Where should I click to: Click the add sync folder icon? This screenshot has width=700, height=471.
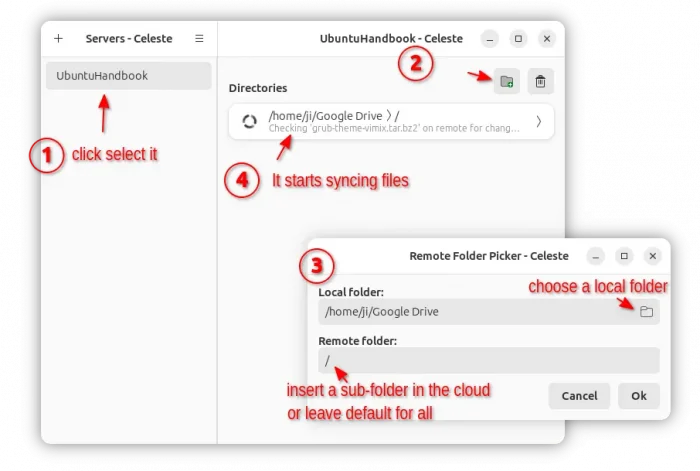pos(506,82)
